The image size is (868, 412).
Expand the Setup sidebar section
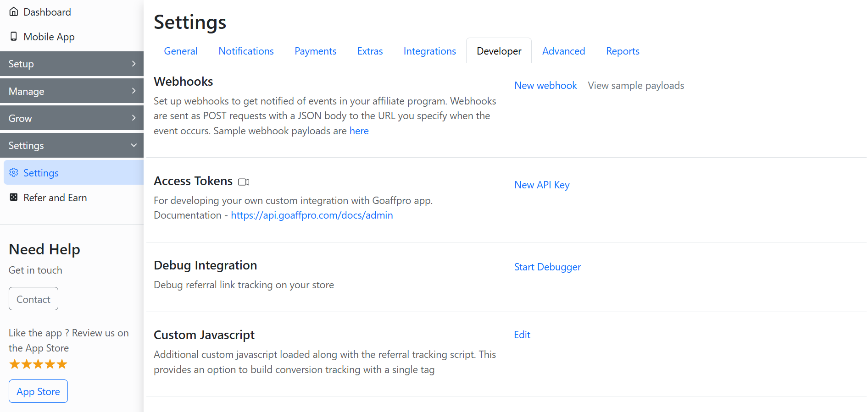coord(72,64)
